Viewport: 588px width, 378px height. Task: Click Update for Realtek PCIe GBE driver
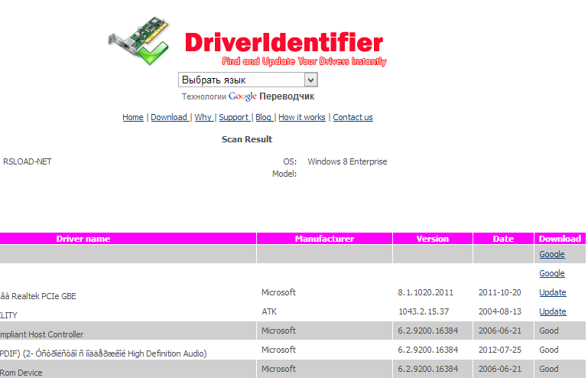(x=552, y=292)
